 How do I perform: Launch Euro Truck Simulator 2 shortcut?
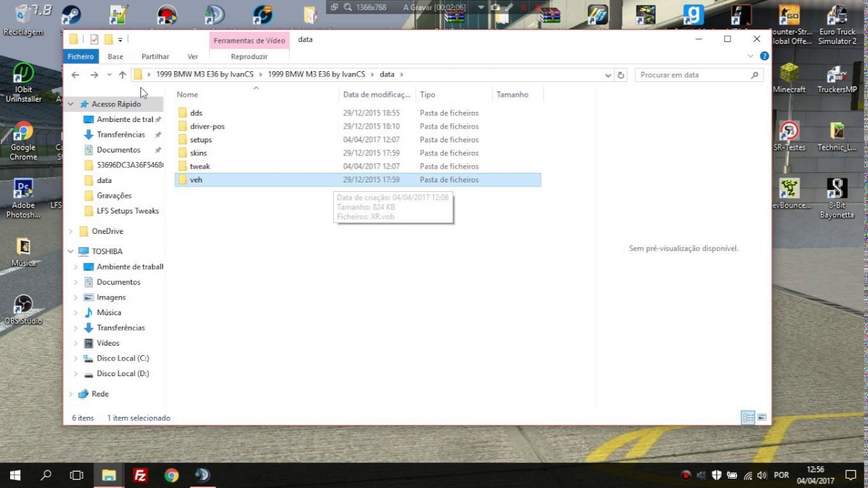837,24
